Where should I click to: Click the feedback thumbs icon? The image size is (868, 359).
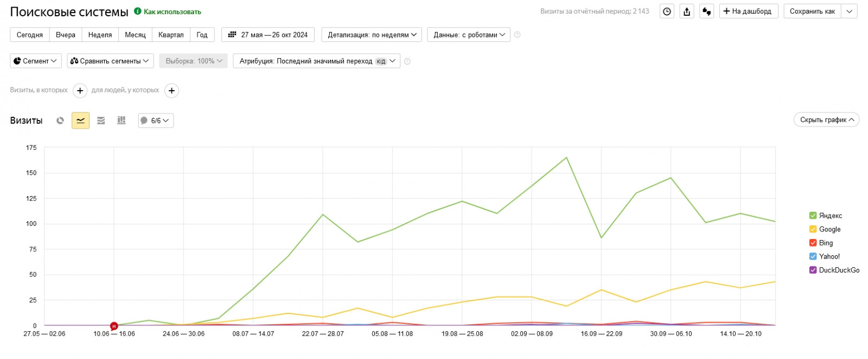(706, 11)
